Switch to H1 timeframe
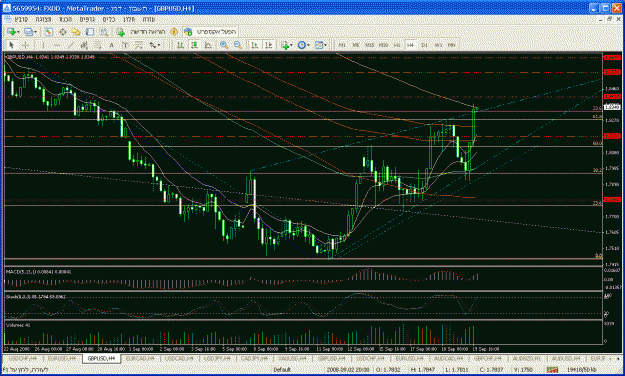Image resolution: width=625 pixels, height=376 pixels. tap(397, 45)
